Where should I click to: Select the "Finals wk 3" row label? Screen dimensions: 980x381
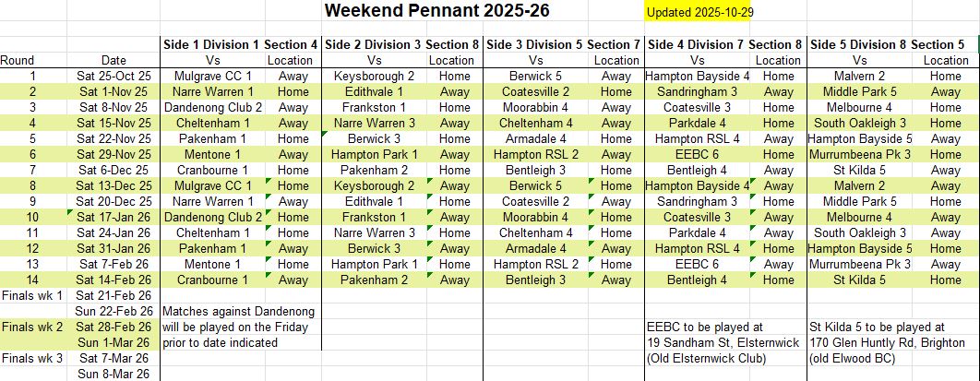pos(32,358)
